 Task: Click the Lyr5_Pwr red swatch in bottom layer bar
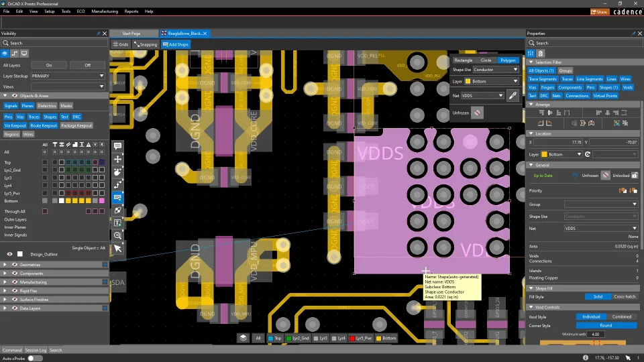point(352,338)
